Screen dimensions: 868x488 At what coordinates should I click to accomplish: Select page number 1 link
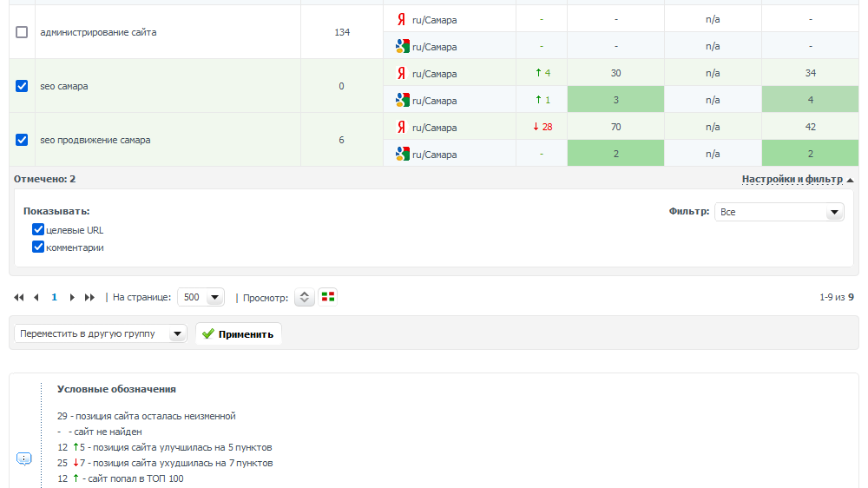click(x=54, y=297)
